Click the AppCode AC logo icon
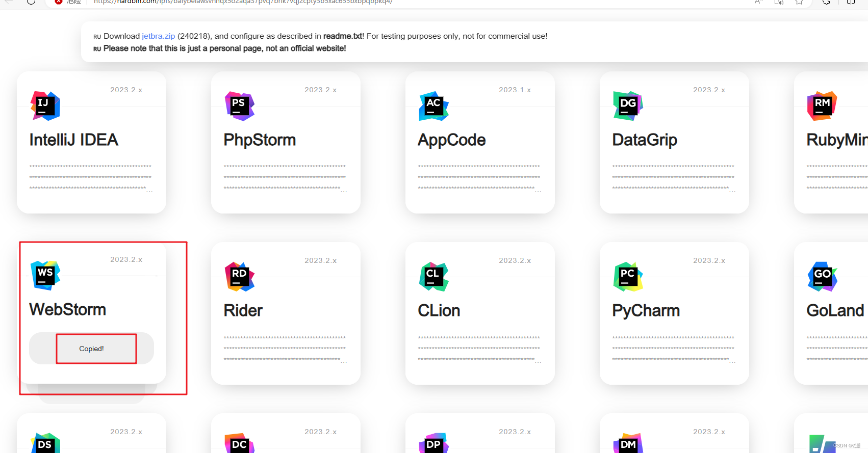This screenshot has width=868, height=453. click(x=434, y=106)
